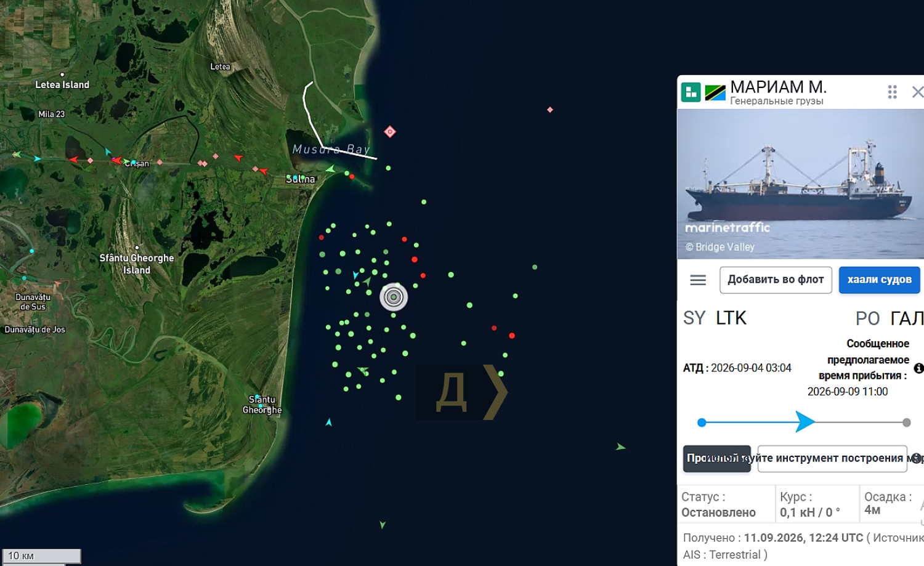Click the Sulina town label
924x566 pixels.
tap(301, 179)
